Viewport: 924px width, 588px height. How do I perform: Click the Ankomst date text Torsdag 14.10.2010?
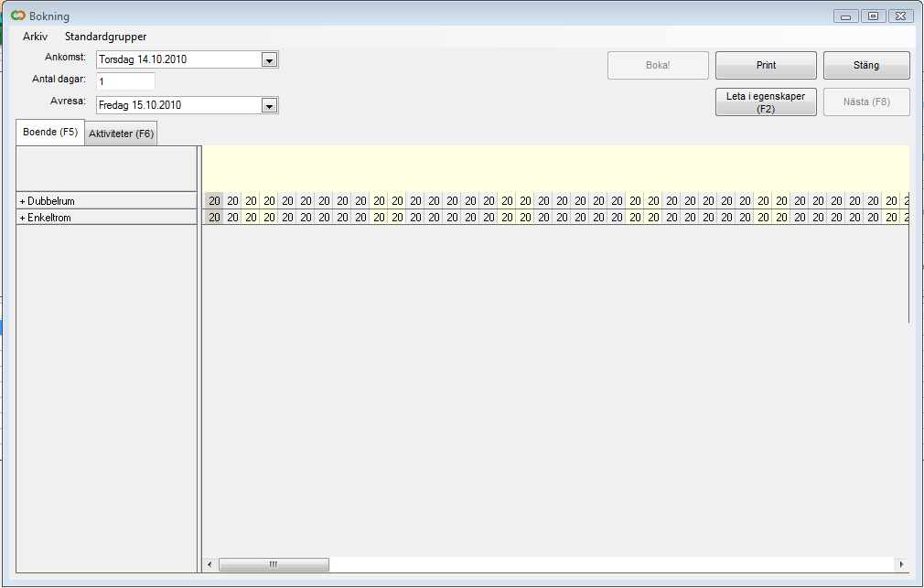point(143,59)
